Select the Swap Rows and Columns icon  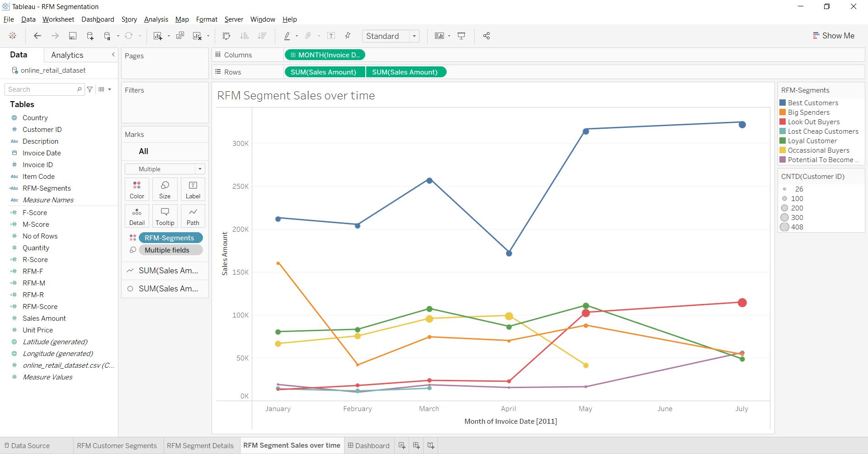(227, 36)
